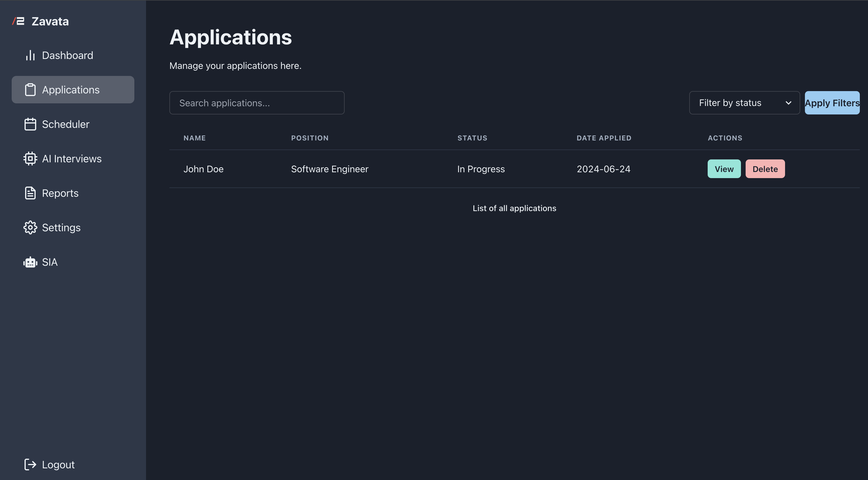Click the Logout arrow icon
This screenshot has height=480, width=868.
coord(30,465)
